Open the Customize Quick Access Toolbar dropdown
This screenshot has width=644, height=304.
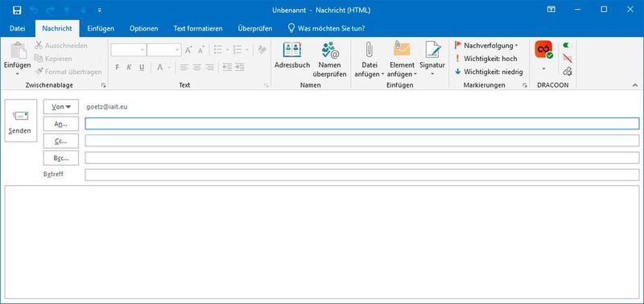tap(100, 10)
